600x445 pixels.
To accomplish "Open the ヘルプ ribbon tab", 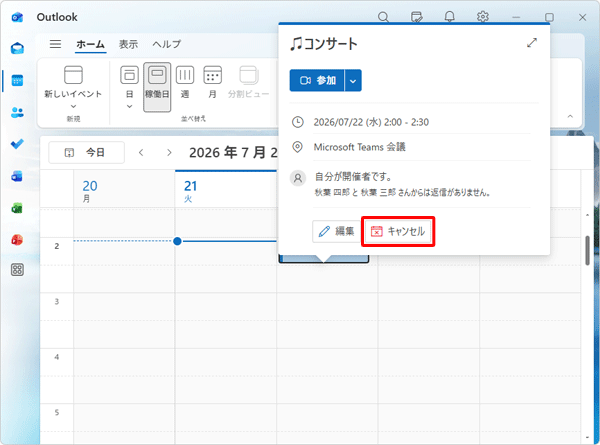I will [x=166, y=44].
